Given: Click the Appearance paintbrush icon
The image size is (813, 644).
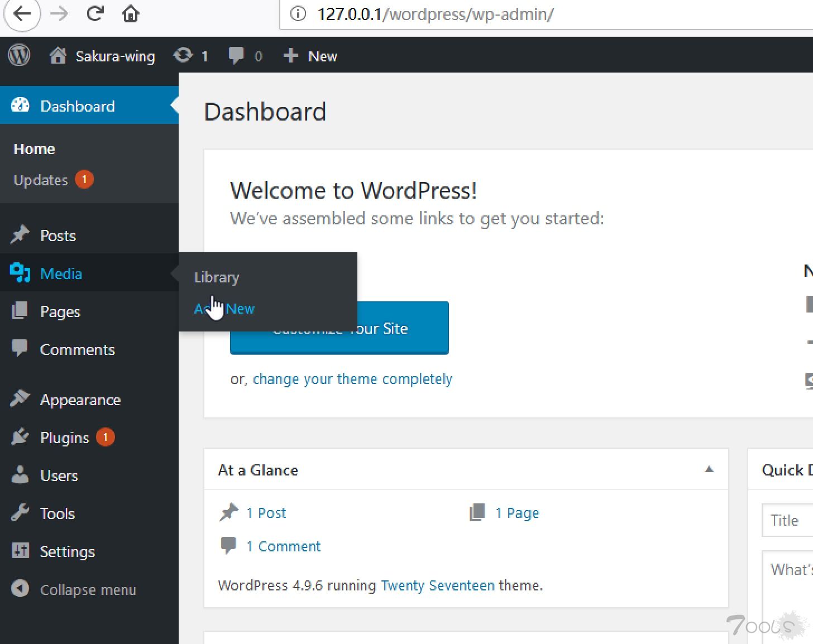Looking at the screenshot, I should (20, 398).
